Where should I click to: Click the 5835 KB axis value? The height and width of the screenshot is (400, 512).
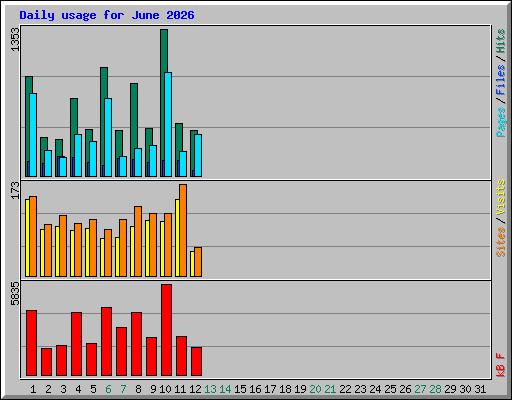pos(15,294)
